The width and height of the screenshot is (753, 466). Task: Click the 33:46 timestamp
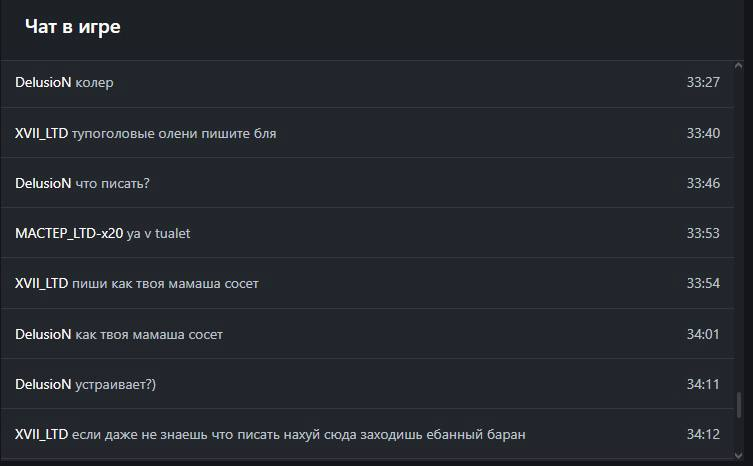(x=703, y=183)
